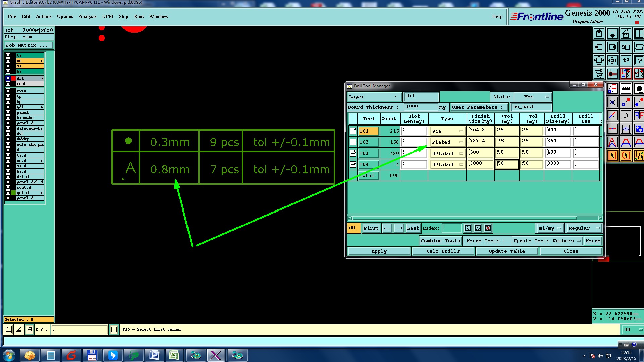Open the Type dropdown for tool T02
Viewport: 644px width, 362px height.
[447, 142]
